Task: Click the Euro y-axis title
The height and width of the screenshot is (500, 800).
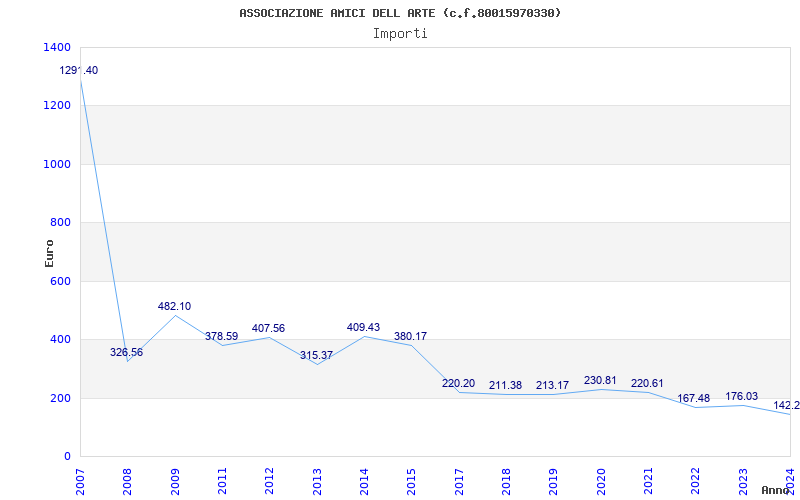Action: (x=49, y=253)
